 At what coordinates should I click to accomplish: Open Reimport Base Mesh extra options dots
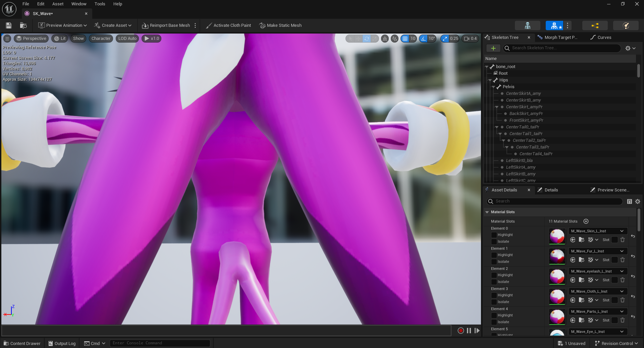click(195, 25)
